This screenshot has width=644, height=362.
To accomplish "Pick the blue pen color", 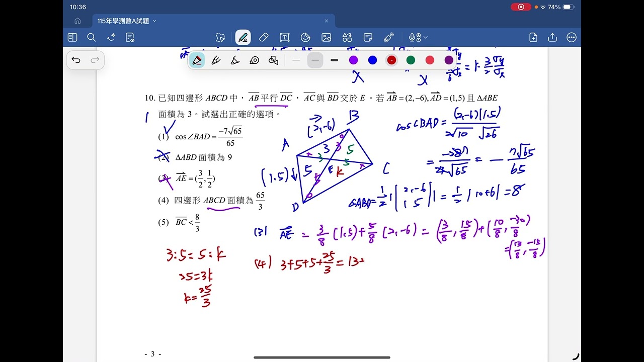I will pyautogui.click(x=372, y=60).
